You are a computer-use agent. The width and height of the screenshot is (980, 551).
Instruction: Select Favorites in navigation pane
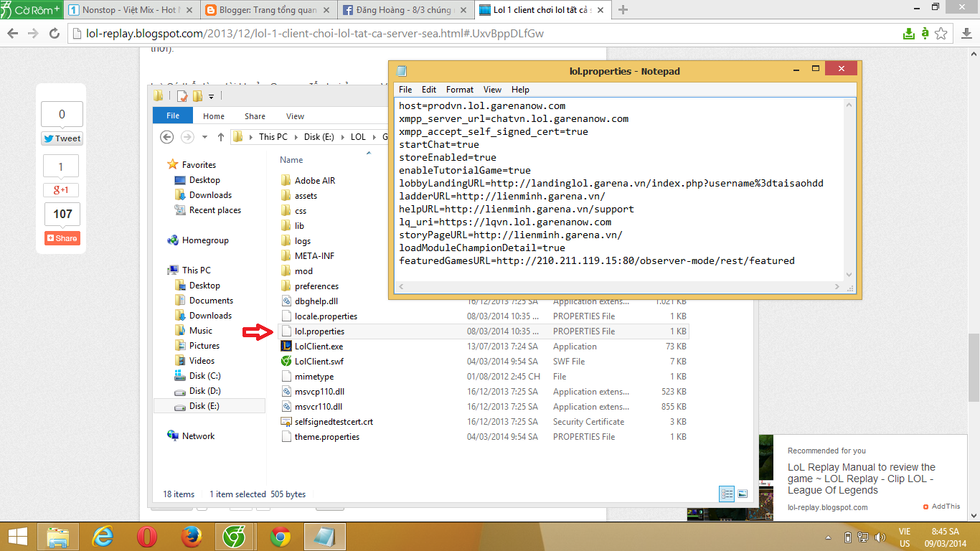click(199, 165)
